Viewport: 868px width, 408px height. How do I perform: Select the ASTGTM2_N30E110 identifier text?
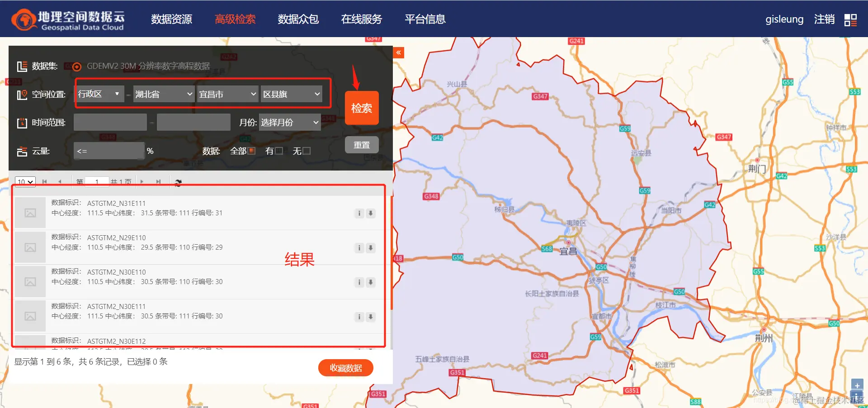click(116, 272)
